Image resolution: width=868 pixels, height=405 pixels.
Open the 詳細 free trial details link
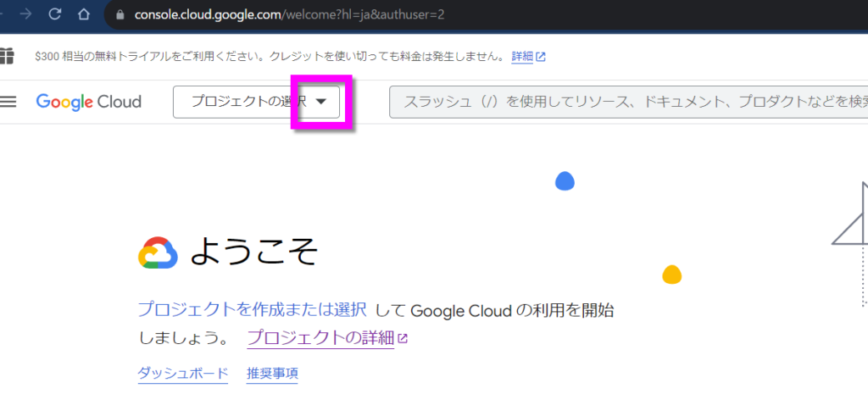(x=528, y=57)
